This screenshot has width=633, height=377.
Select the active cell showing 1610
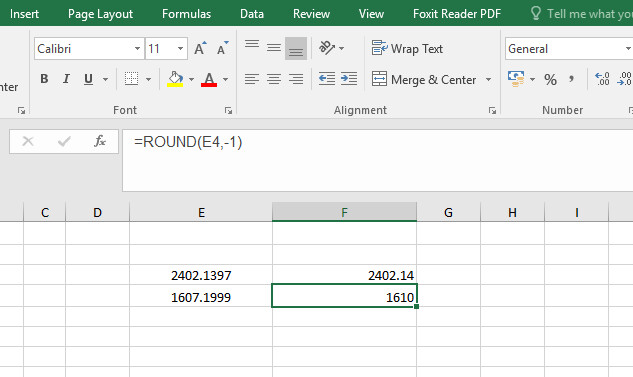tap(344, 296)
